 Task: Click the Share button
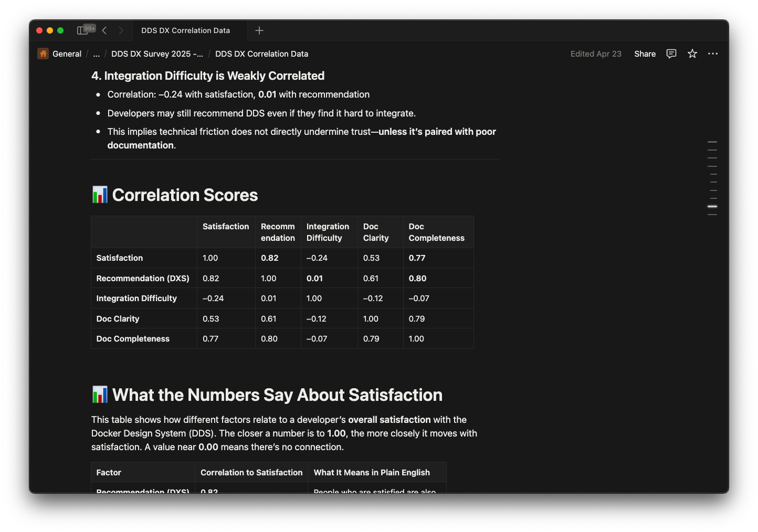(x=645, y=54)
